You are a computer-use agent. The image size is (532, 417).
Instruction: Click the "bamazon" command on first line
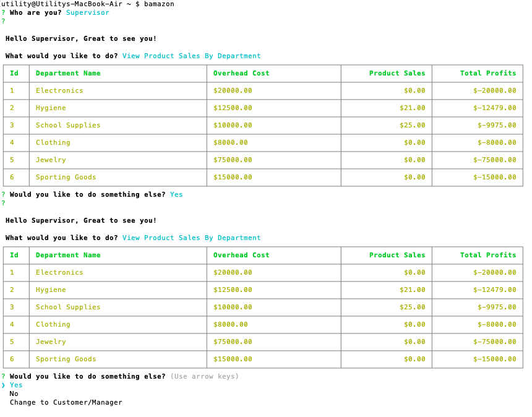pos(159,4)
